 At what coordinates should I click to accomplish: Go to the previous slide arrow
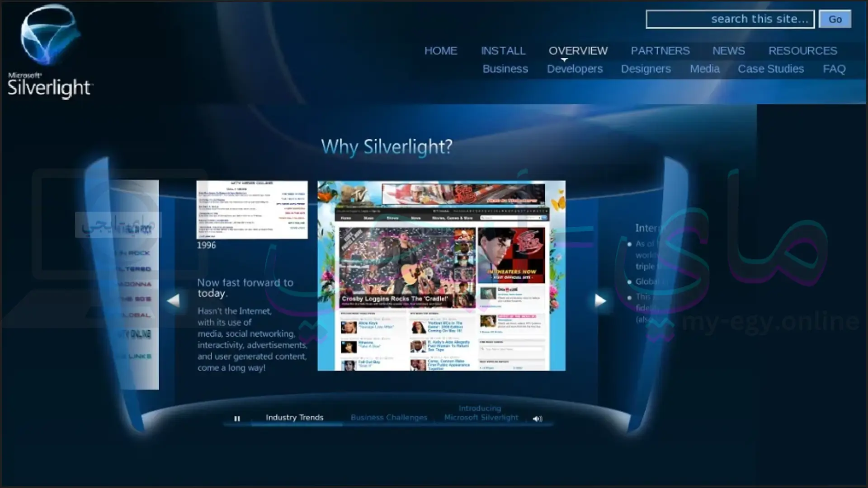174,300
